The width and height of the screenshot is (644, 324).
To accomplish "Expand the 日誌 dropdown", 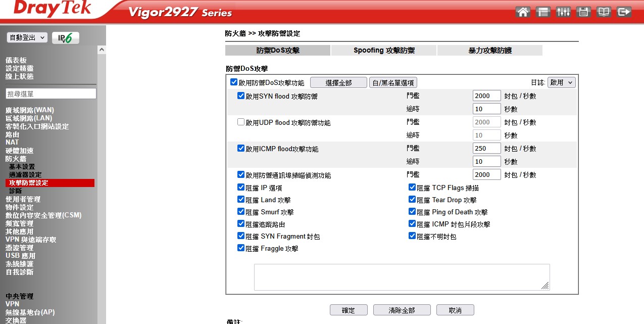I will 561,82.
